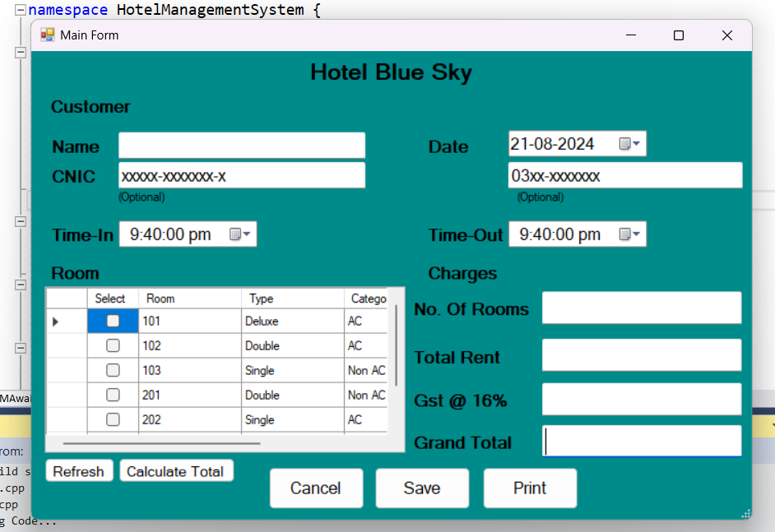Screen dimensions: 775x532
Task: Click the row selector arrow for room 101
Action: 56,322
